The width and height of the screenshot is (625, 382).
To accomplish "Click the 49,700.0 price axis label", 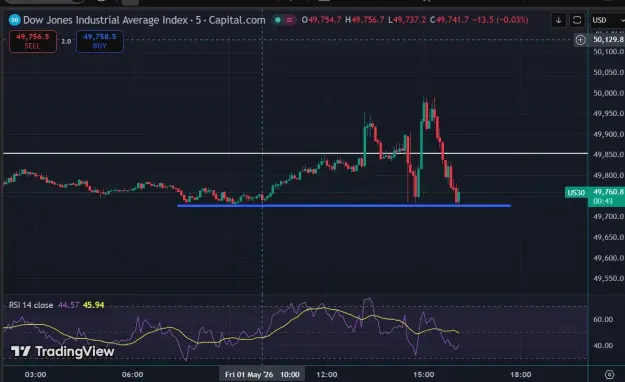I will pyautogui.click(x=608, y=217).
